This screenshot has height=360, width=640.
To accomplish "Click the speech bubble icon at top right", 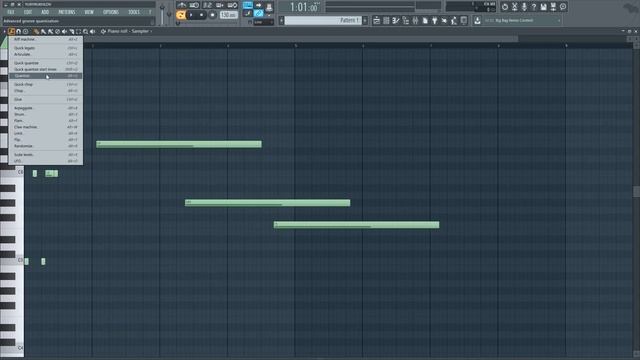I will click(x=563, y=7).
